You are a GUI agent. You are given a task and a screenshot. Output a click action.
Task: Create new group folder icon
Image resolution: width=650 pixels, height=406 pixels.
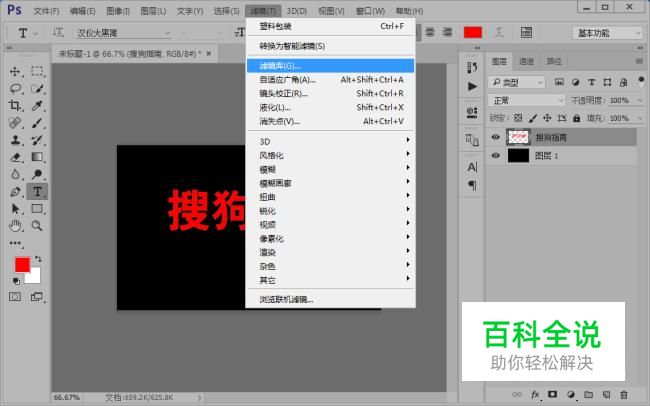(x=589, y=394)
